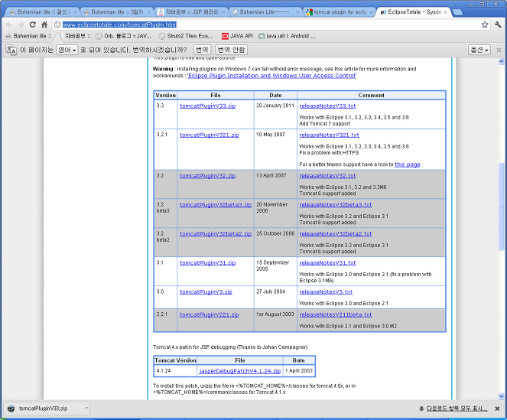Go forward with the forward arrow
The image size is (507, 420).
[21, 24]
